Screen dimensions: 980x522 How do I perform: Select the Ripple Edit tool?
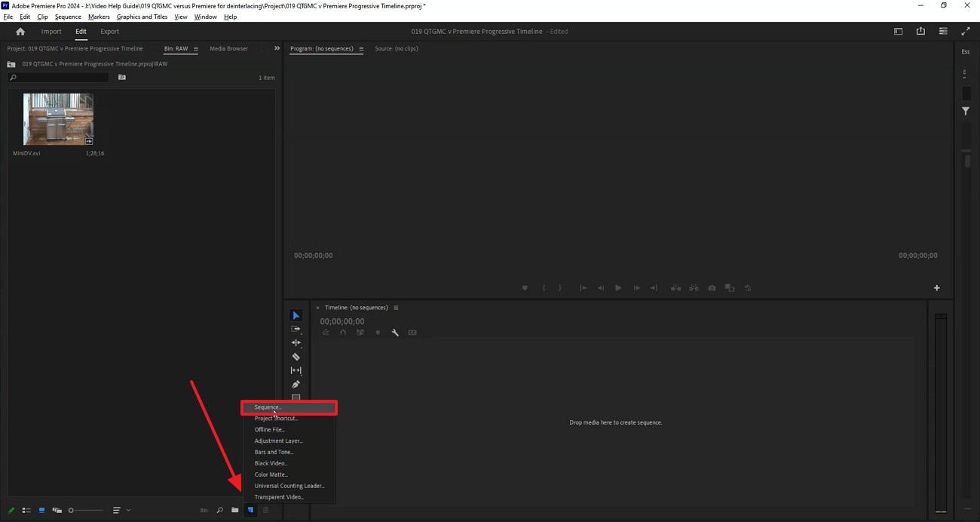coord(296,342)
